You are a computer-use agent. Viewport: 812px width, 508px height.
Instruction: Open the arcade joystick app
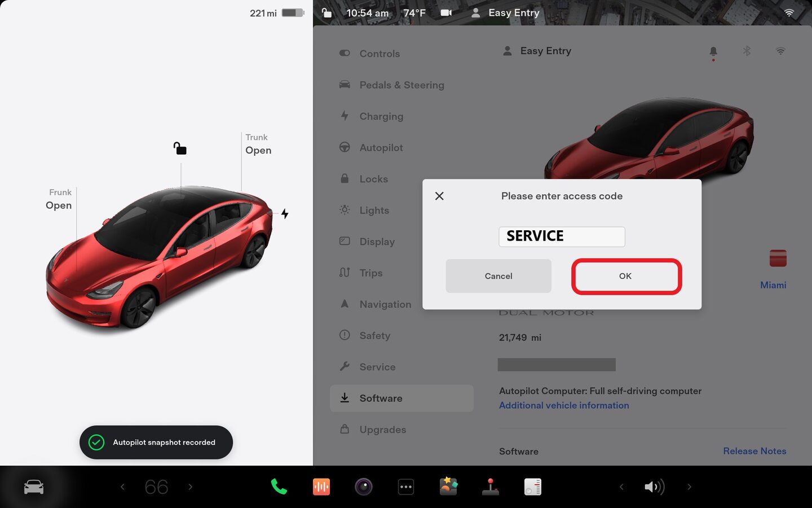pos(491,487)
